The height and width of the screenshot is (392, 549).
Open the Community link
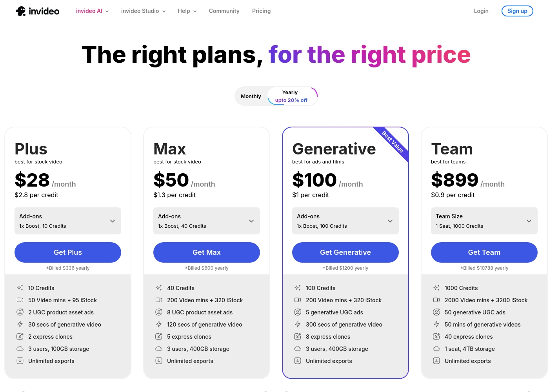tap(224, 11)
